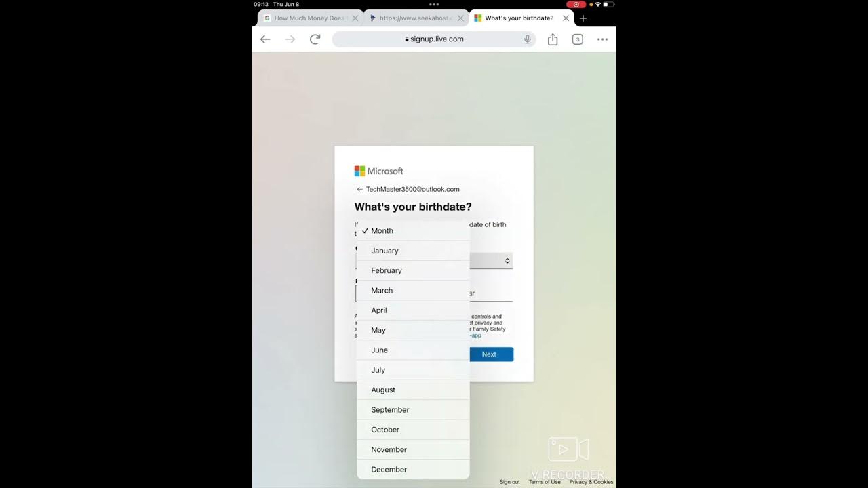Close the 'How Much Money Does' tab
The width and height of the screenshot is (868, 488).
[x=355, y=18]
